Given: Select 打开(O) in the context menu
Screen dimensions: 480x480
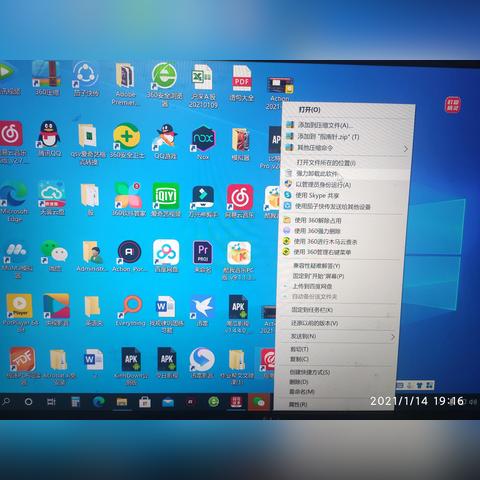Looking at the screenshot, I should click(309, 110).
